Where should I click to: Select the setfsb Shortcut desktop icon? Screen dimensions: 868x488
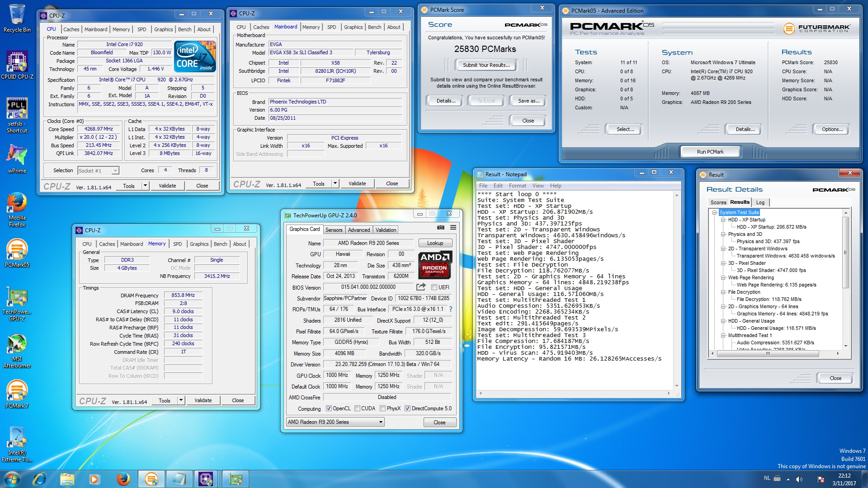coord(17,115)
